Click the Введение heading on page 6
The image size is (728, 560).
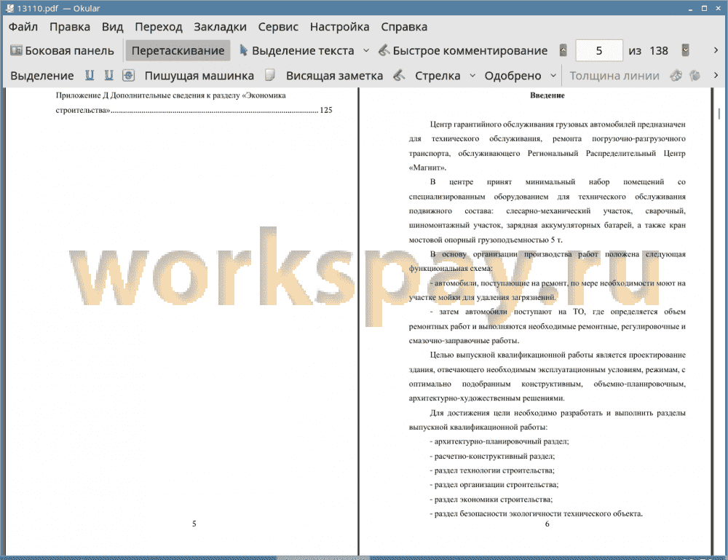click(547, 95)
